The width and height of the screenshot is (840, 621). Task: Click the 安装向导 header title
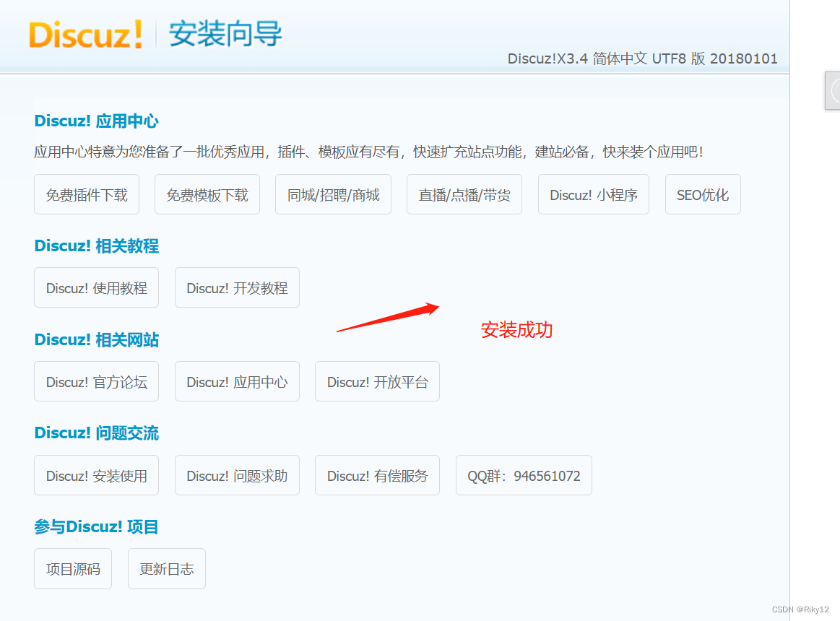[x=225, y=34]
